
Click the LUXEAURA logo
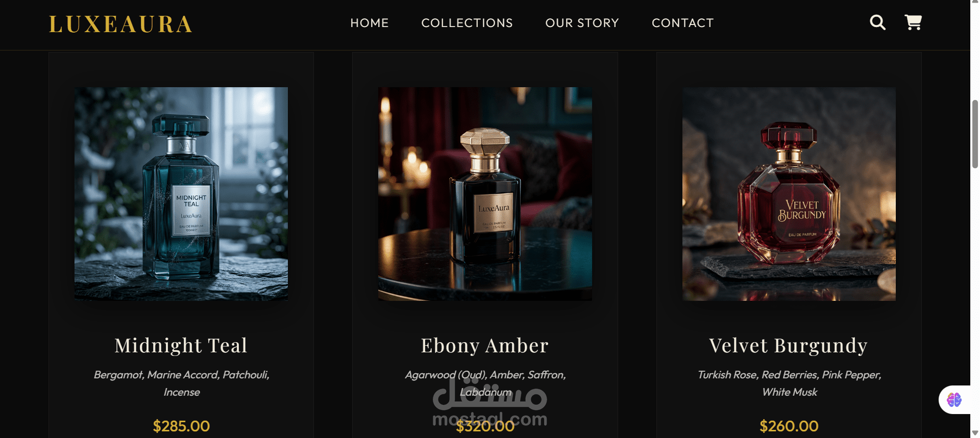(x=120, y=24)
